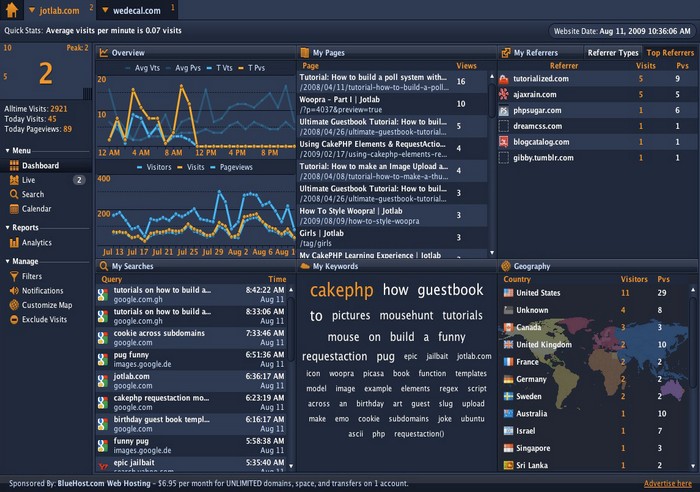Click My Pages scroll up arrow
The image size is (700, 492).
click(x=492, y=77)
